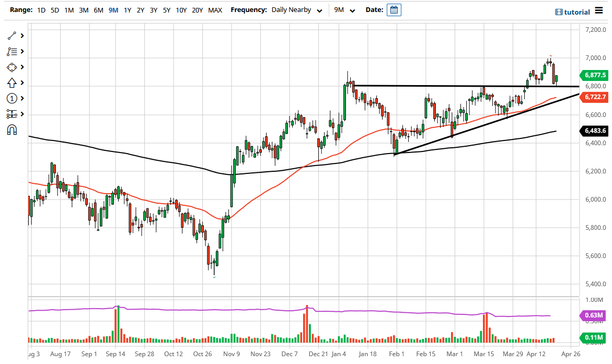Select the circled number annotation tool
This screenshot has height=364, width=612.
pyautogui.click(x=11, y=98)
